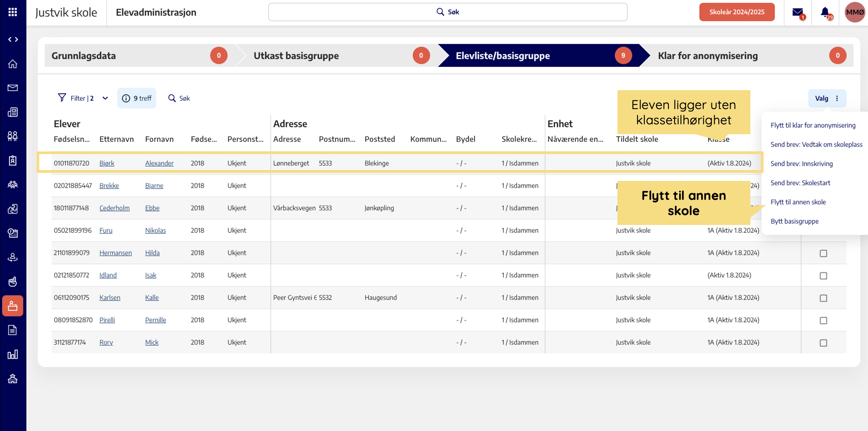Click the three-dot icon on Valg
Viewport: 868px width, 431px height.
click(x=837, y=98)
